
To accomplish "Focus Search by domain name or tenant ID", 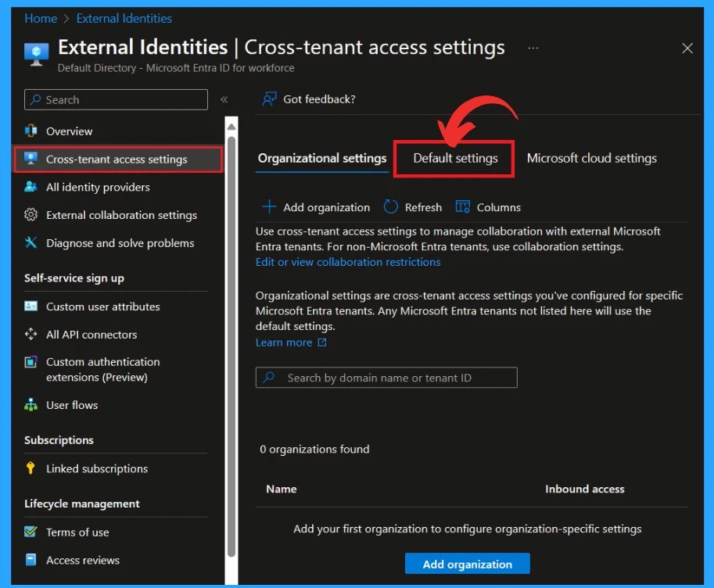I will [386, 378].
